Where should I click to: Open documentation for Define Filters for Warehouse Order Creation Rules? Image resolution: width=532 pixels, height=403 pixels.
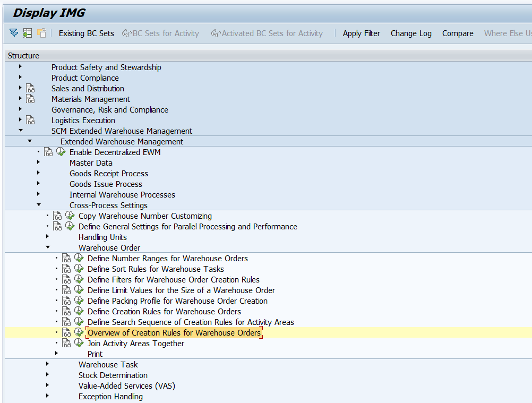66,279
